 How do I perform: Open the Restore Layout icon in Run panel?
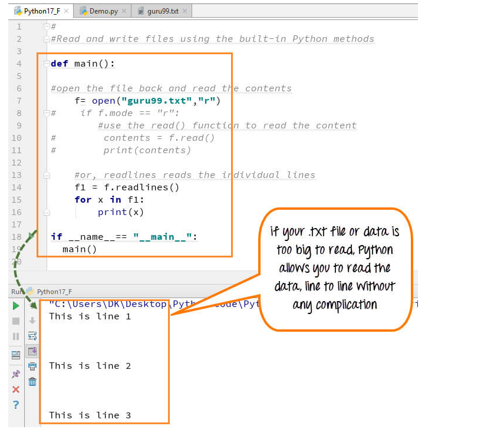click(x=16, y=355)
